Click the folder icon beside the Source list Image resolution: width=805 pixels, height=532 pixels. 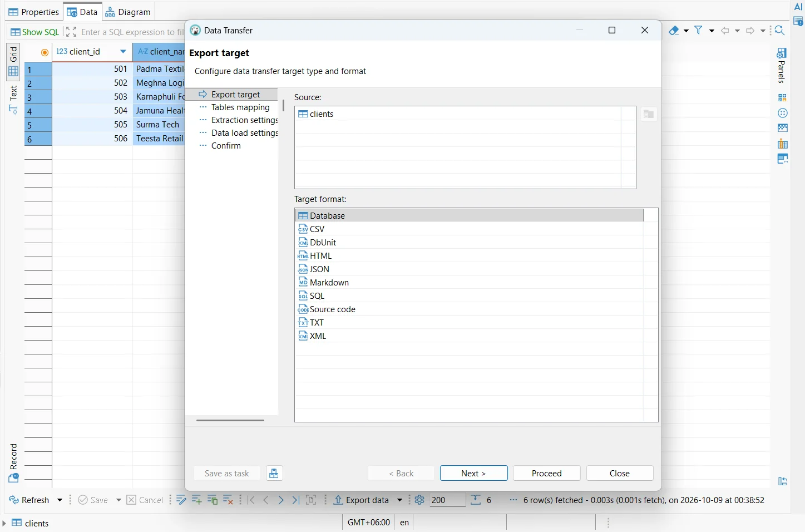(649, 115)
